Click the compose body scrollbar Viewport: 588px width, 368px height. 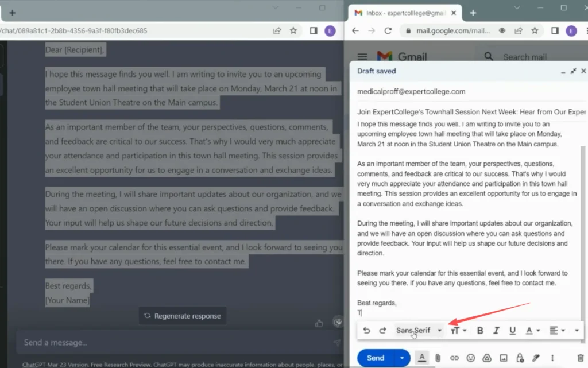pyautogui.click(x=583, y=243)
